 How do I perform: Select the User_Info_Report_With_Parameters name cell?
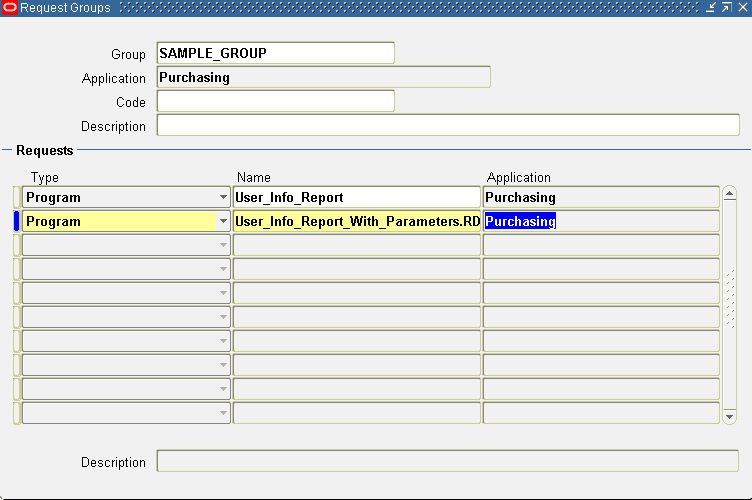pos(356,221)
